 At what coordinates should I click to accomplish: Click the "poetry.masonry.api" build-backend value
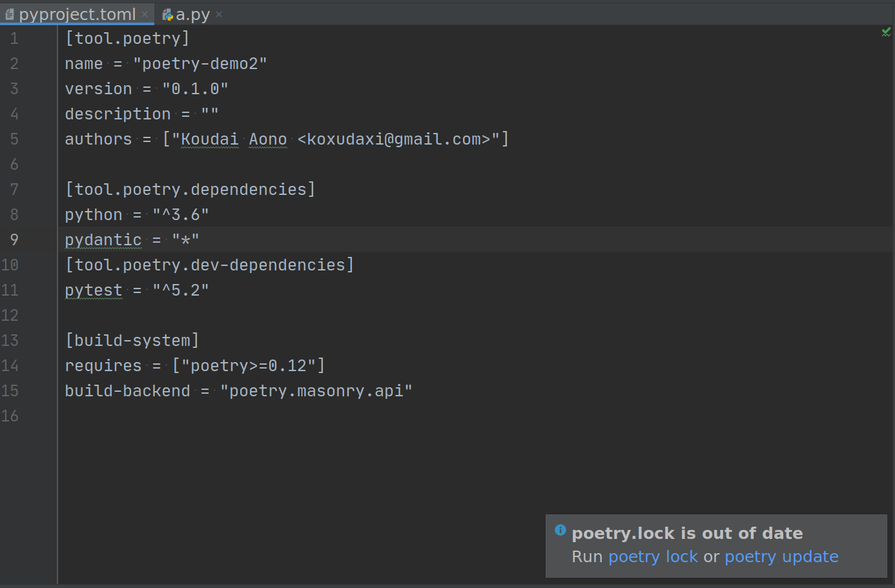[316, 390]
